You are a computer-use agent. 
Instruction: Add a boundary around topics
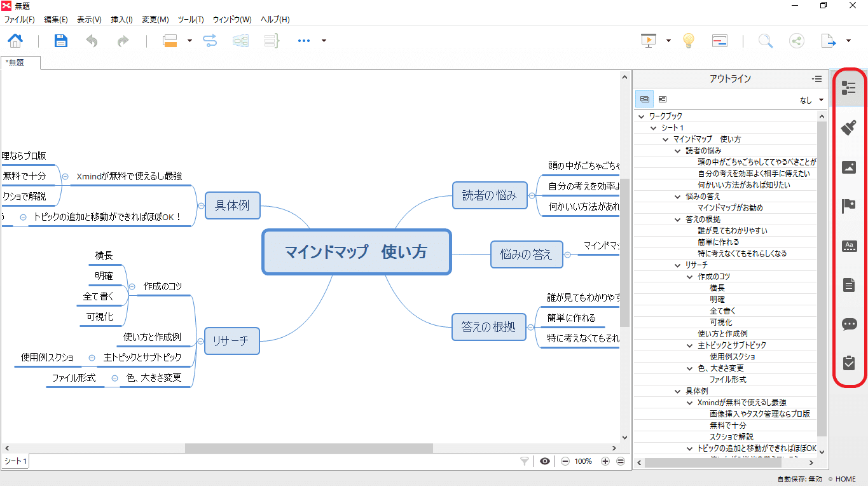click(241, 41)
